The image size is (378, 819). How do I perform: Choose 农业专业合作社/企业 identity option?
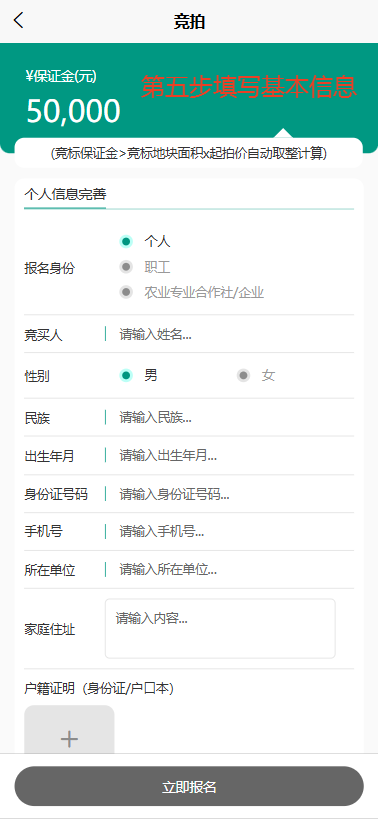(x=192, y=292)
